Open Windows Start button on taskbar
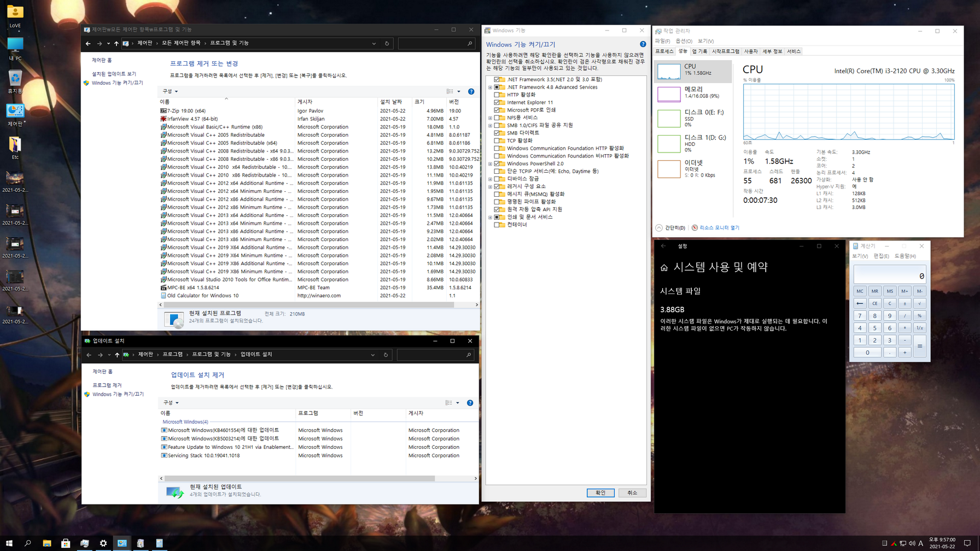 [x=9, y=543]
